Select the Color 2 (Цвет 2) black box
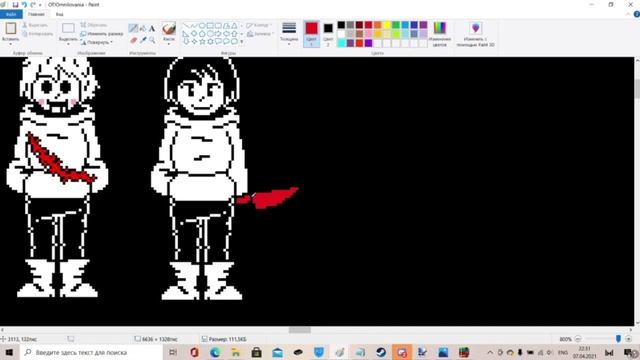 (328, 28)
